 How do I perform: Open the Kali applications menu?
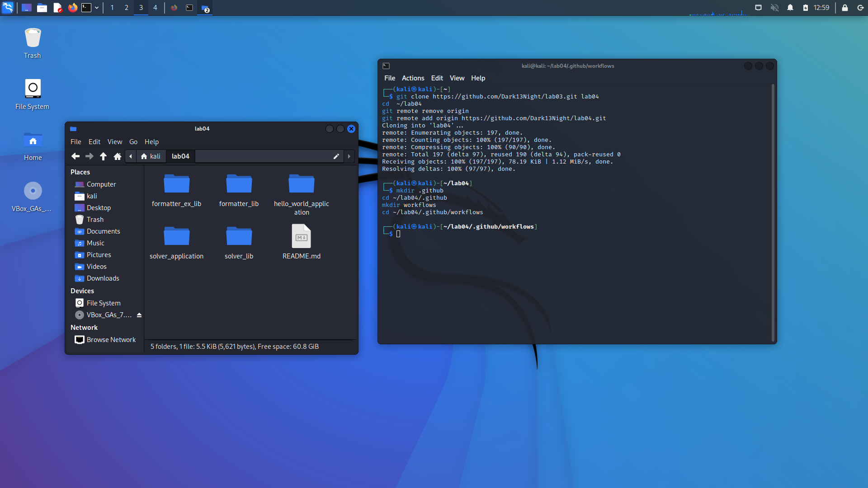click(x=7, y=7)
